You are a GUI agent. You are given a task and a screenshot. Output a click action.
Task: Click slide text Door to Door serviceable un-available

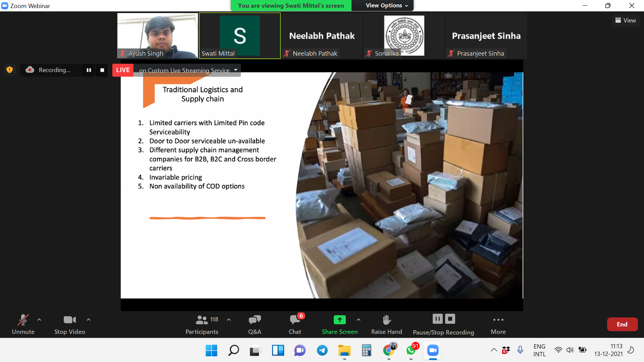pyautogui.click(x=207, y=141)
